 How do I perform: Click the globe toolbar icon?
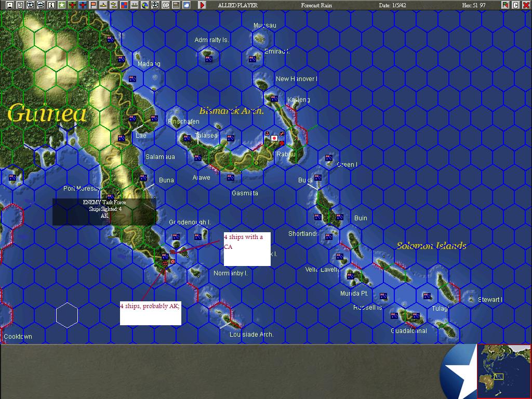(x=145, y=5)
